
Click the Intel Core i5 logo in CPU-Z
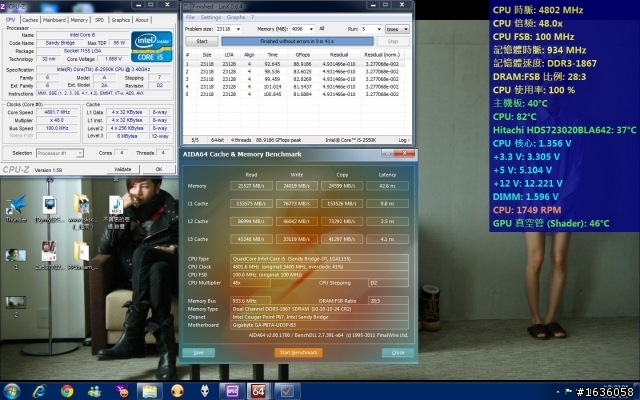[x=151, y=47]
